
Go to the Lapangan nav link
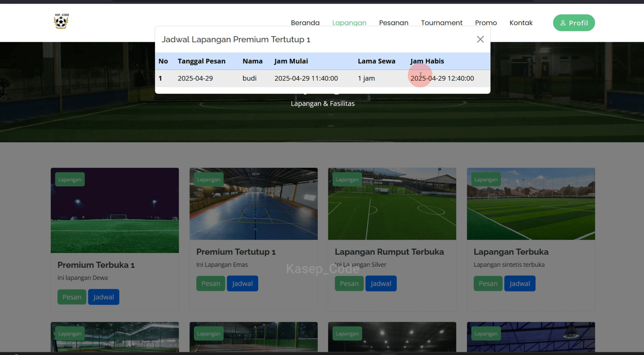pyautogui.click(x=349, y=23)
